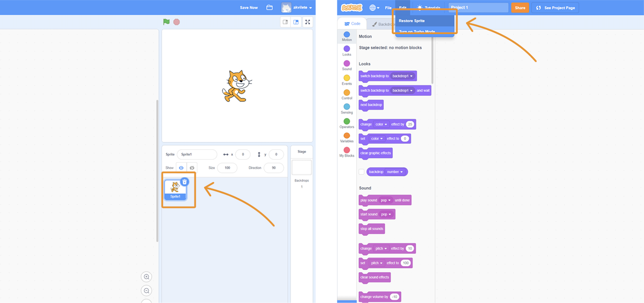Click the orange Share button

[x=520, y=8]
